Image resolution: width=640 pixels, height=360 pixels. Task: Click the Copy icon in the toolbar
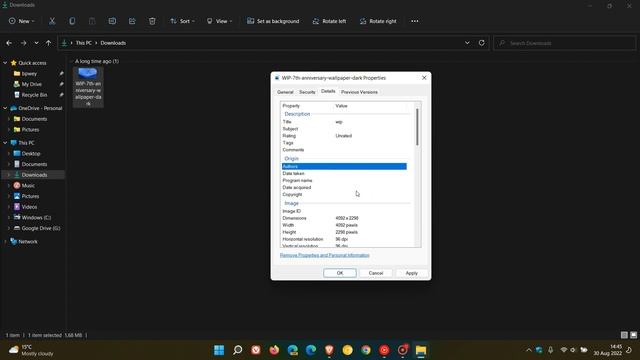coord(72,21)
